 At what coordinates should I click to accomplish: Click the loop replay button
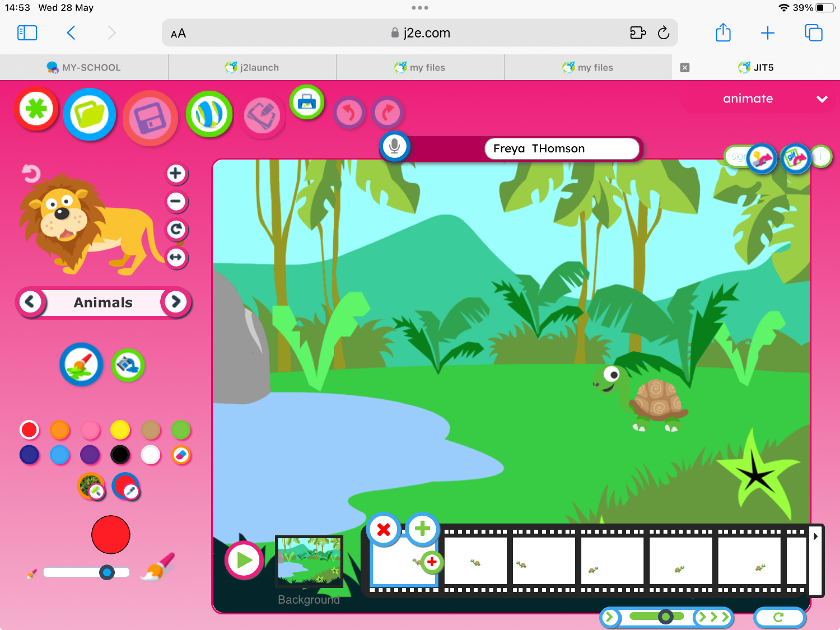780,618
